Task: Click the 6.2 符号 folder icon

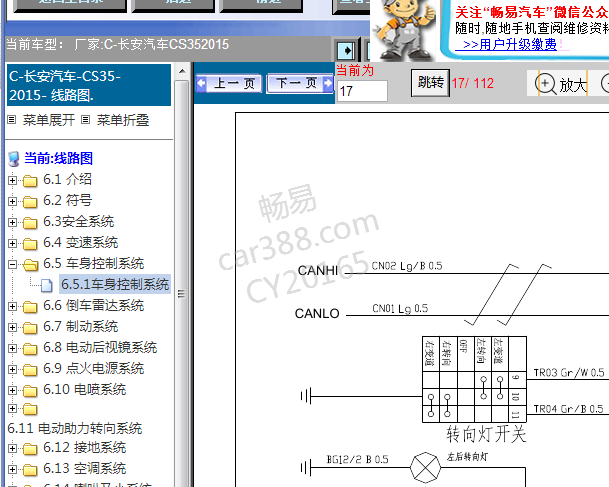Action: tap(30, 202)
